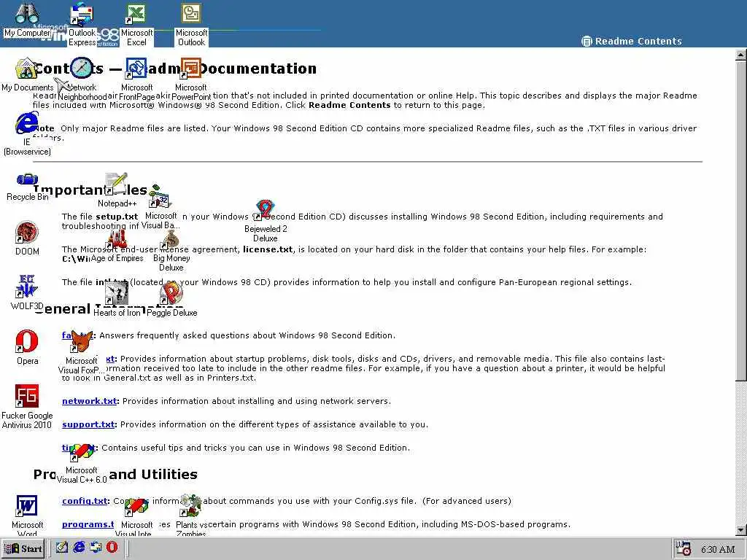Open the support.txt link
The width and height of the screenshot is (747, 560).
pyautogui.click(x=88, y=425)
